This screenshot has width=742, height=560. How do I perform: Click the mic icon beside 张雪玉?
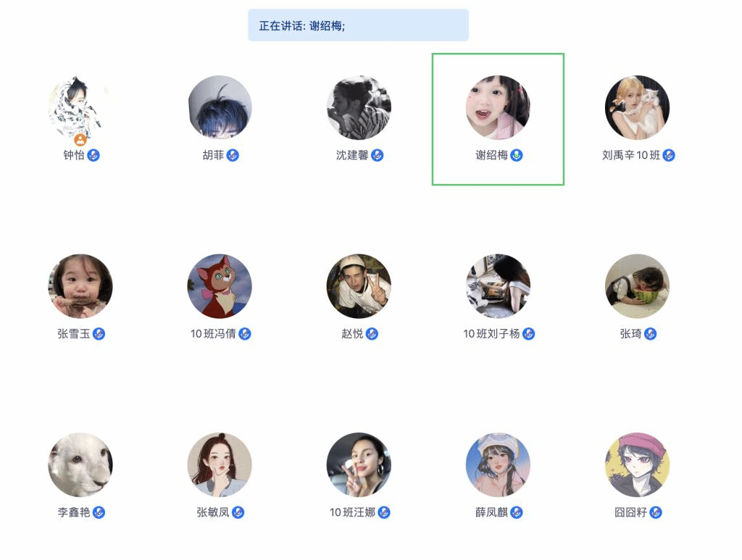coord(99,334)
